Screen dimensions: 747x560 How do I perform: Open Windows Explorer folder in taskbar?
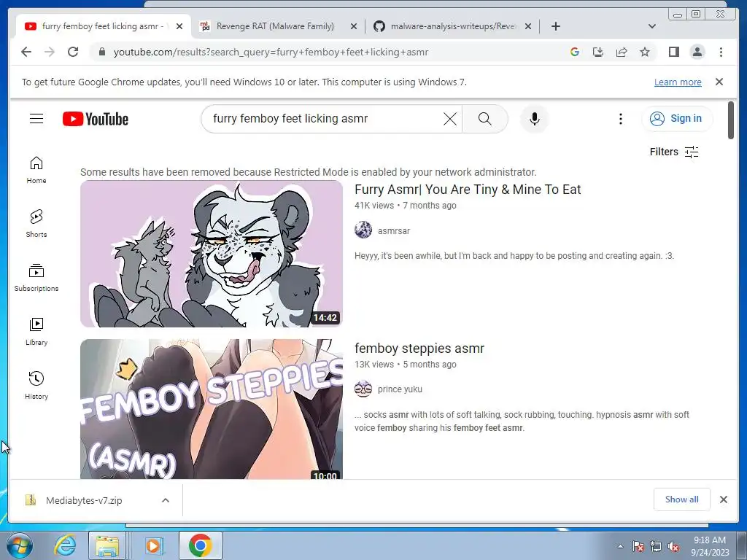[107, 545]
